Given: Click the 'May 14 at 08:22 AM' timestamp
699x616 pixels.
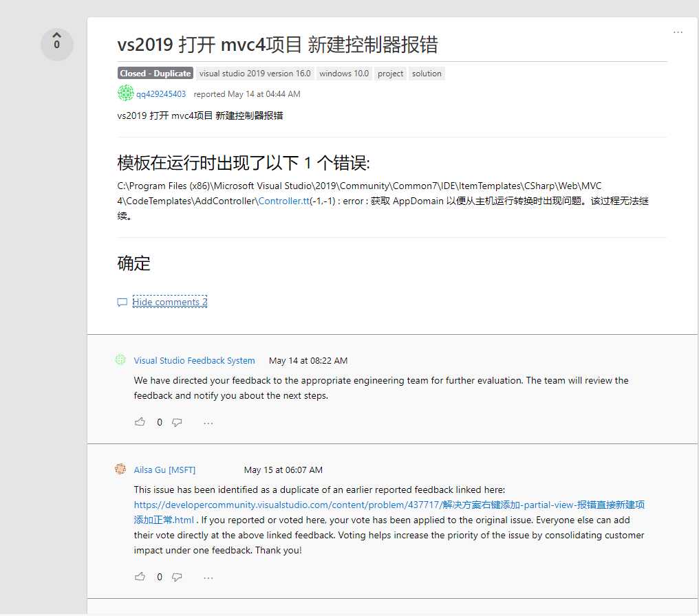Looking at the screenshot, I should point(308,360).
